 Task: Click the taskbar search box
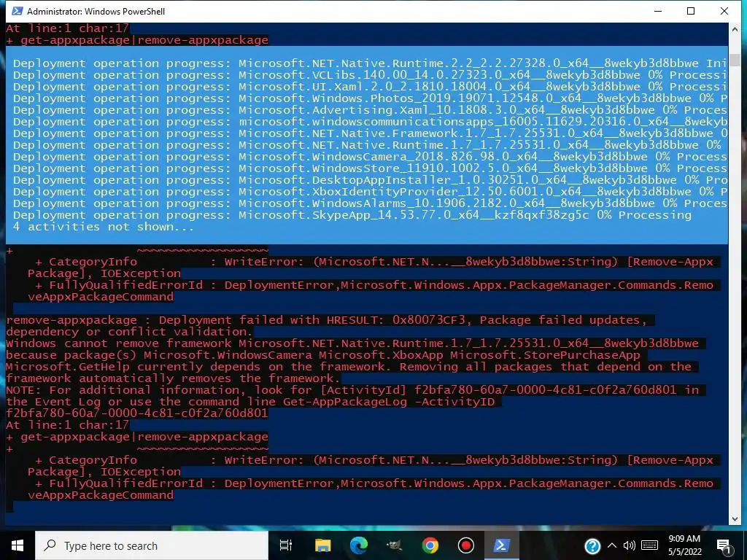pyautogui.click(x=152, y=545)
